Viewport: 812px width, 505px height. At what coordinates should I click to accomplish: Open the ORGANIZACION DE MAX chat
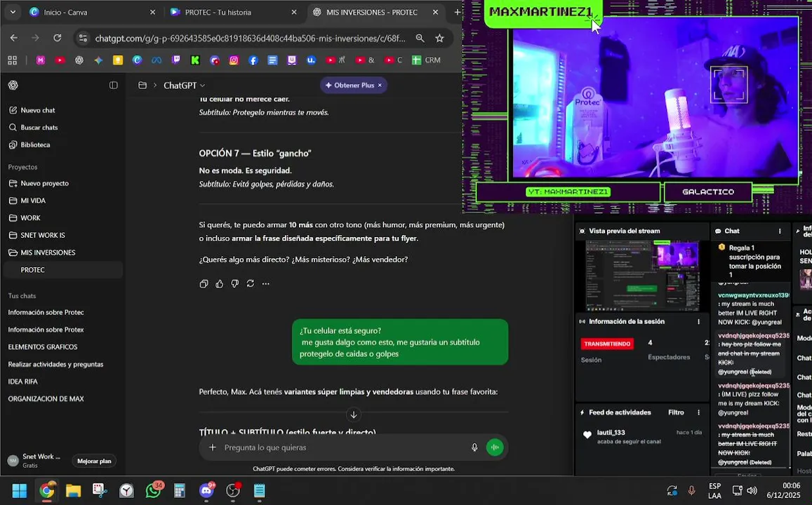pyautogui.click(x=62, y=399)
